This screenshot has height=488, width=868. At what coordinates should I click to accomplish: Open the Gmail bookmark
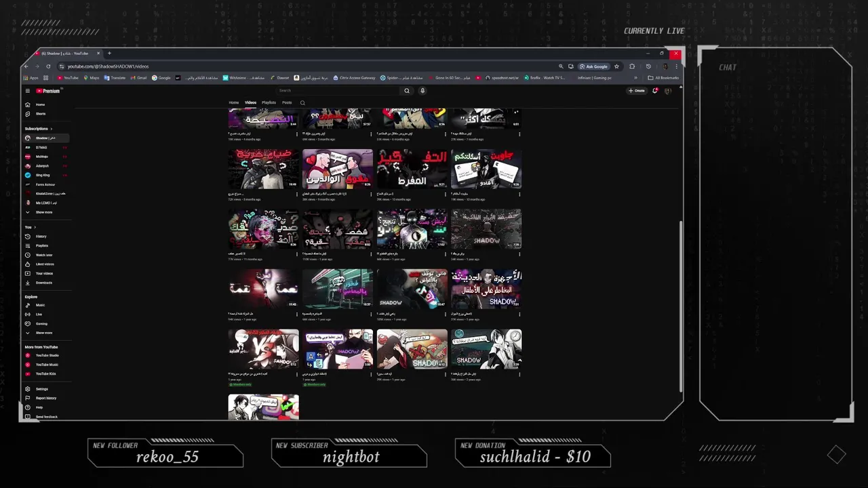pyautogui.click(x=139, y=78)
